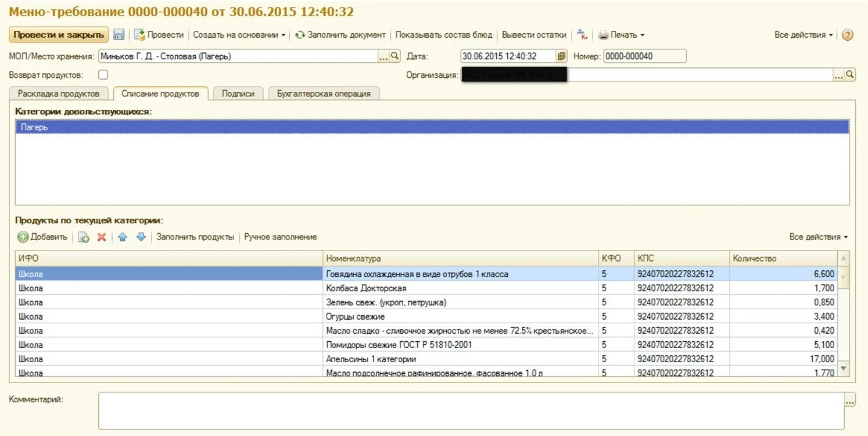Move row down with blue down arrow
868x436 pixels.
141,237
